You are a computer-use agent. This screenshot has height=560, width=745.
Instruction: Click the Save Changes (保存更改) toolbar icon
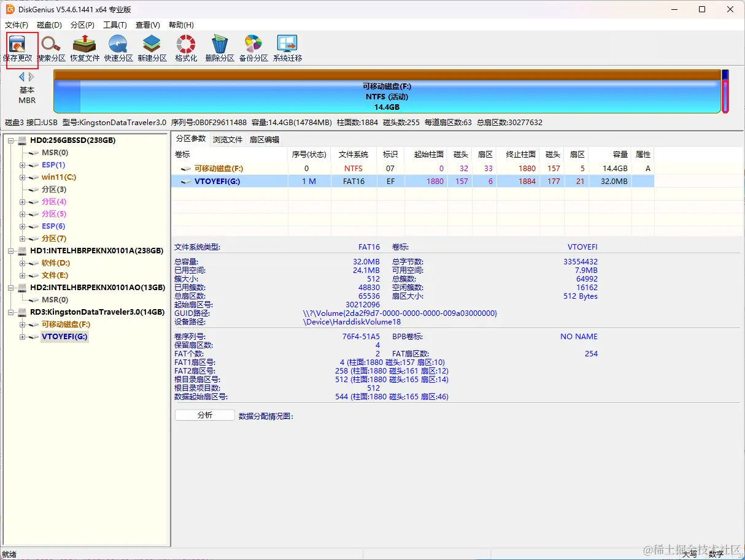click(x=17, y=48)
